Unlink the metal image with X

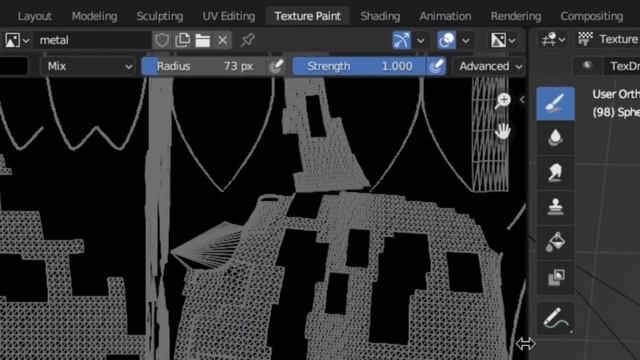pyautogui.click(x=222, y=40)
